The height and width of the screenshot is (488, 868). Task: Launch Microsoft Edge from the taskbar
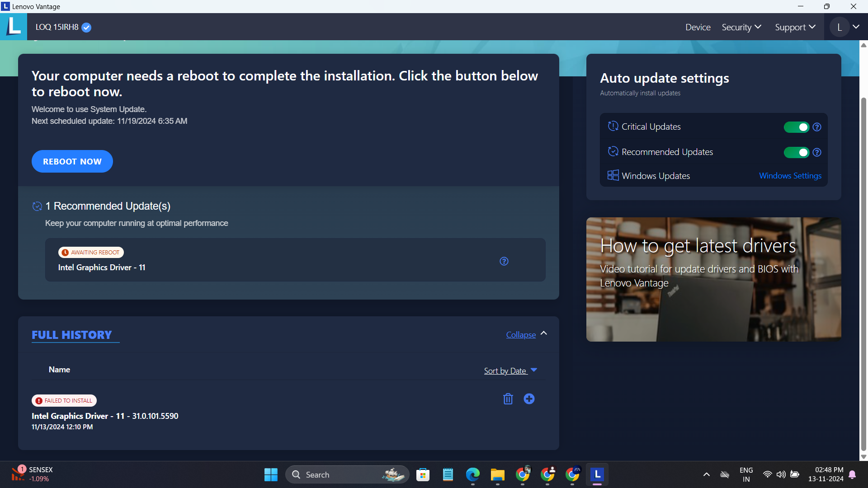472,474
